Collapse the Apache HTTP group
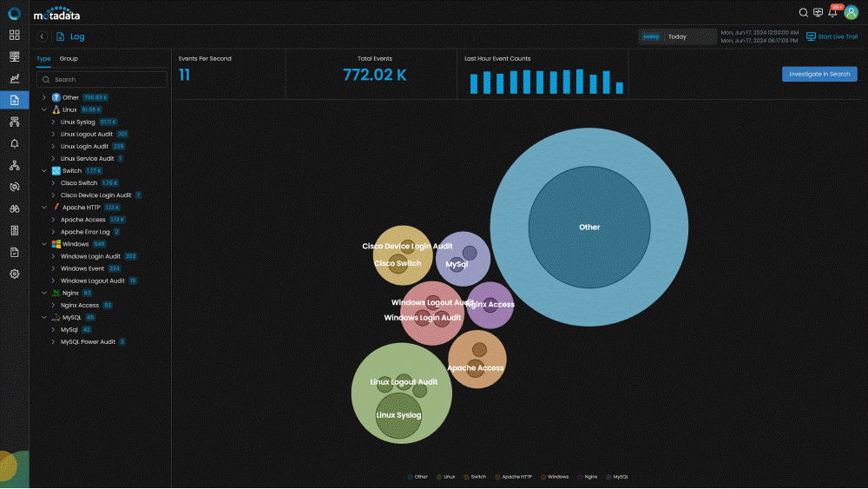The width and height of the screenshot is (868, 489). (x=44, y=207)
